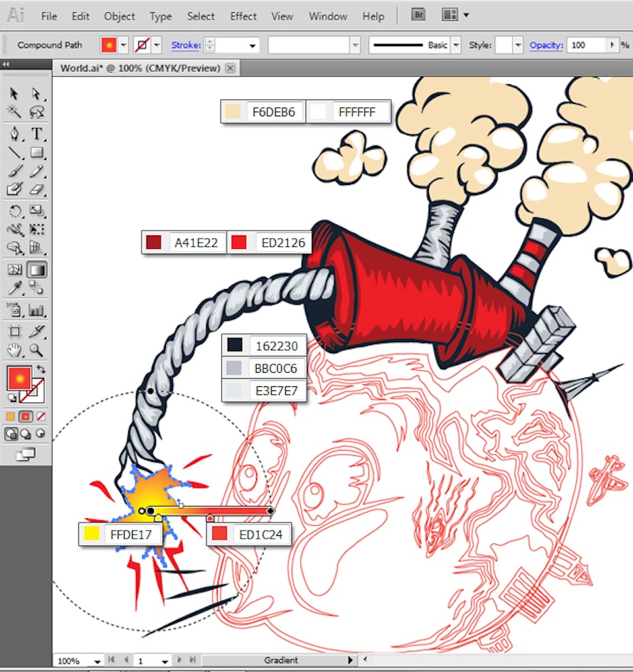Screen dimensions: 633x672
Task: Choose the Magic Wand tool
Action: [x=14, y=112]
